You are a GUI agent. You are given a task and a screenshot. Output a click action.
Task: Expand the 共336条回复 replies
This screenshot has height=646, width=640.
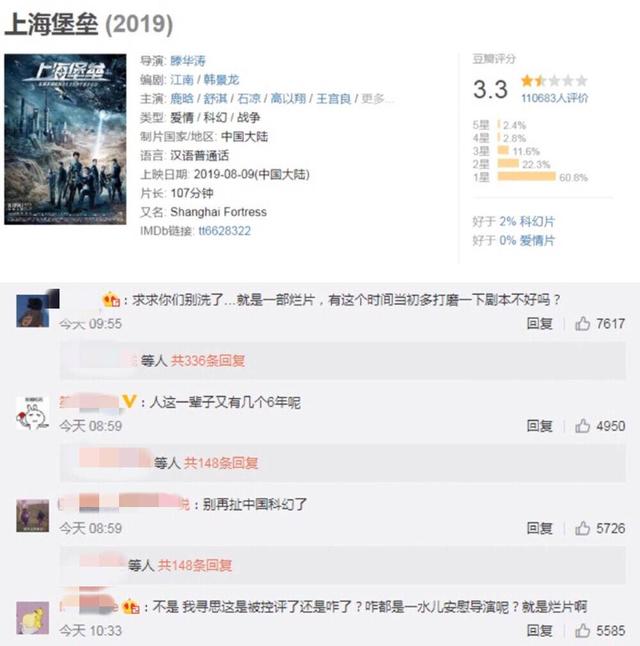(208, 361)
